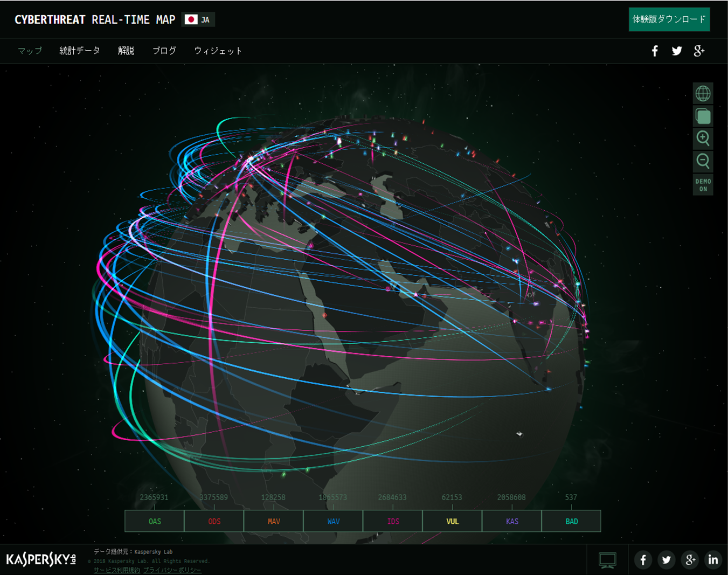Screen dimensions: 728x575
Task: Click the Twitter icon in the footer
Action: (667, 560)
